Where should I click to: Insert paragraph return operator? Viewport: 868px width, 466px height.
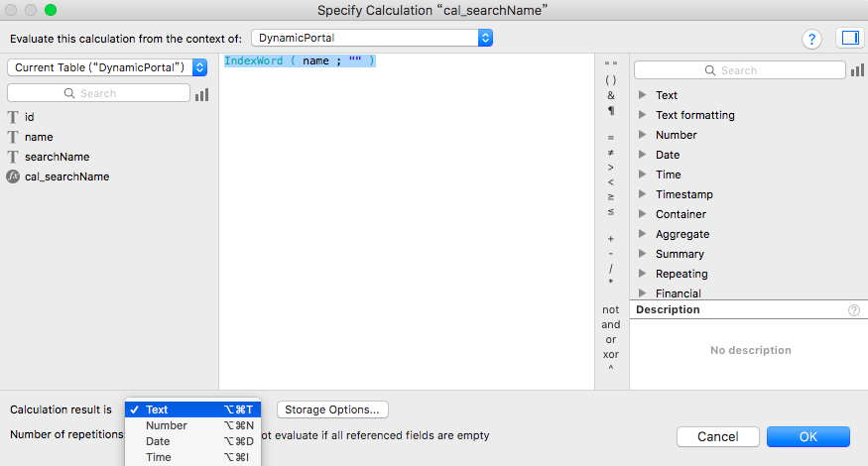click(611, 111)
